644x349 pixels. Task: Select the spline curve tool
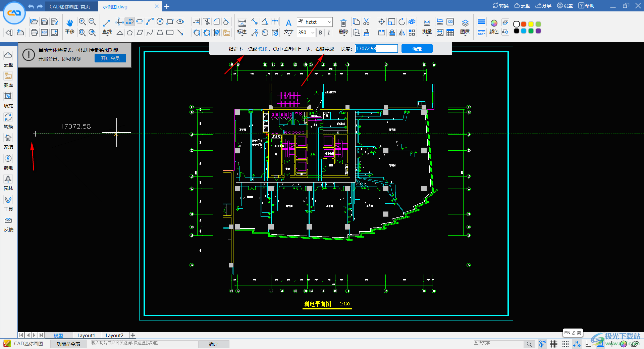pos(150,33)
